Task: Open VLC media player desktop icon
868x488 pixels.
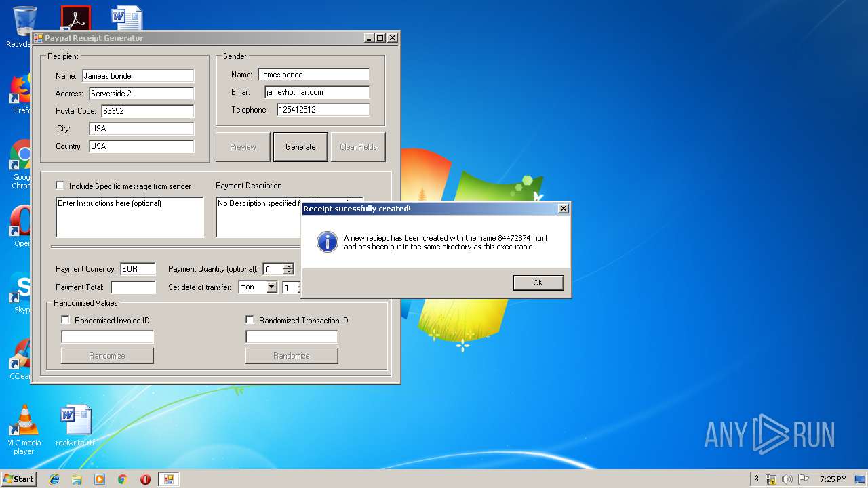Action: click(x=24, y=430)
